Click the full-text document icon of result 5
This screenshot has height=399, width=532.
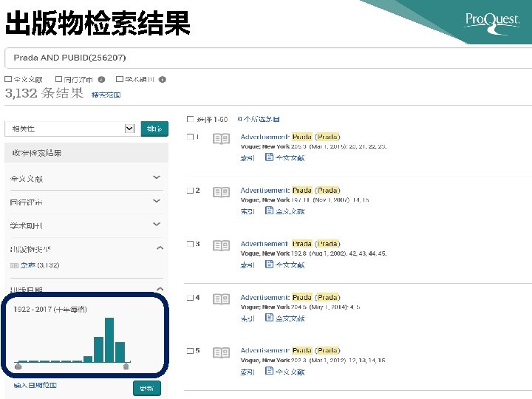(x=269, y=371)
